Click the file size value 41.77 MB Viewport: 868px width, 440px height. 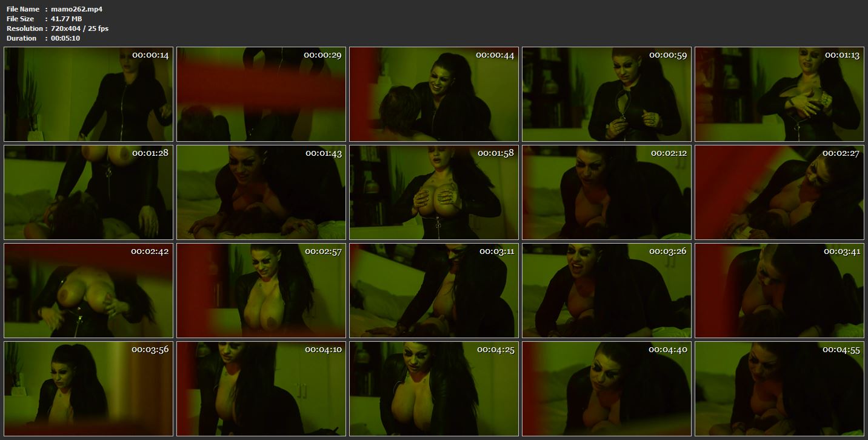[x=67, y=19]
